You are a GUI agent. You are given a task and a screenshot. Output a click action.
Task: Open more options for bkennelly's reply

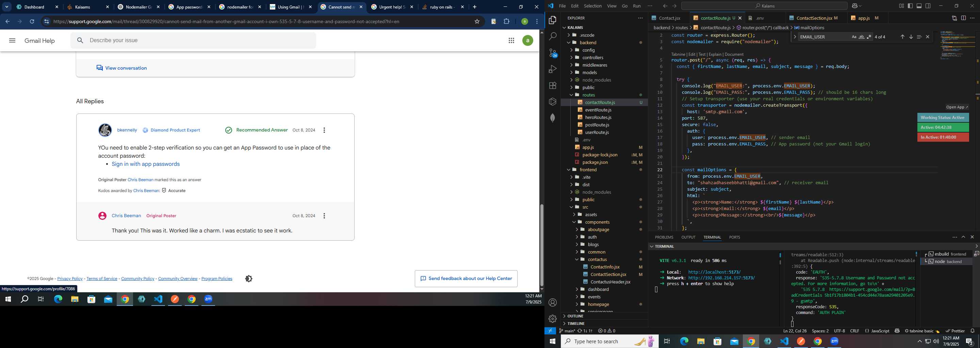[324, 130]
